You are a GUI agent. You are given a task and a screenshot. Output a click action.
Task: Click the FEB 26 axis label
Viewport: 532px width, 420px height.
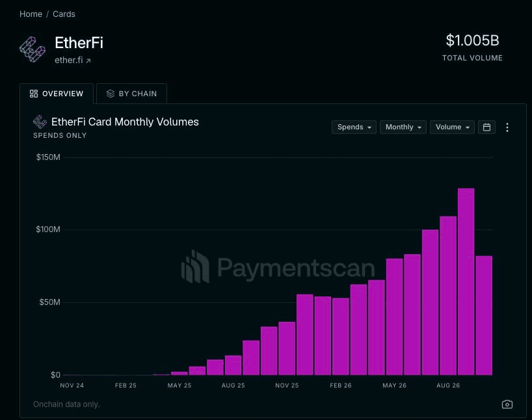tap(341, 386)
